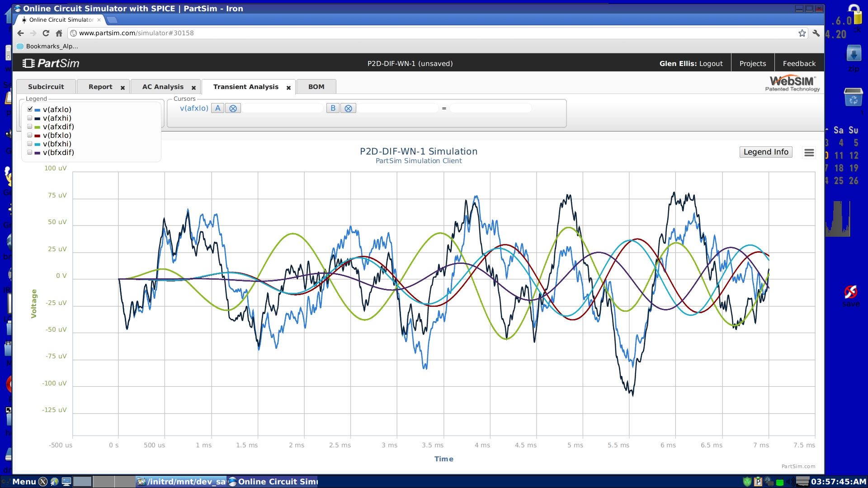This screenshot has width=868, height=488.
Task: Open the Menu button in taskbar
Action: coord(24,482)
